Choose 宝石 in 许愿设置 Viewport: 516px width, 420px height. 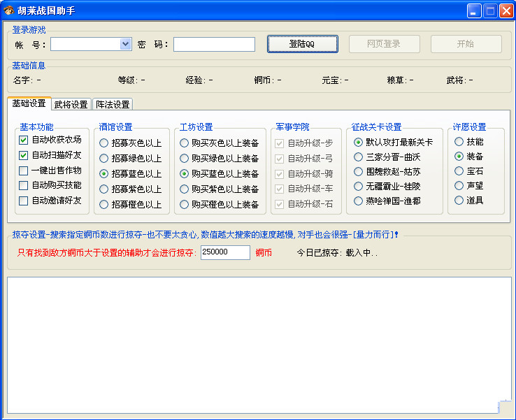(459, 171)
